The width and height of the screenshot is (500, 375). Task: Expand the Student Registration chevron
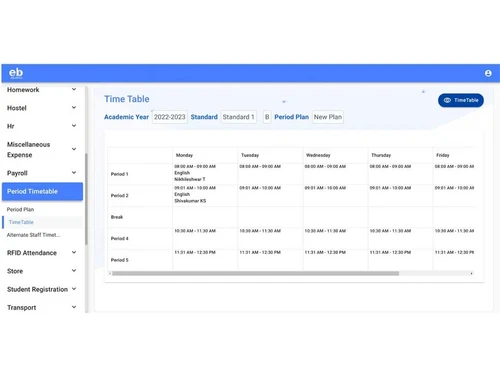pos(74,289)
